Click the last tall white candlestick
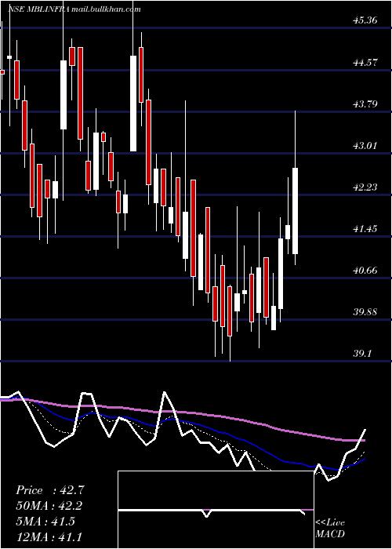Screen dimensions: 392x549 295,211
